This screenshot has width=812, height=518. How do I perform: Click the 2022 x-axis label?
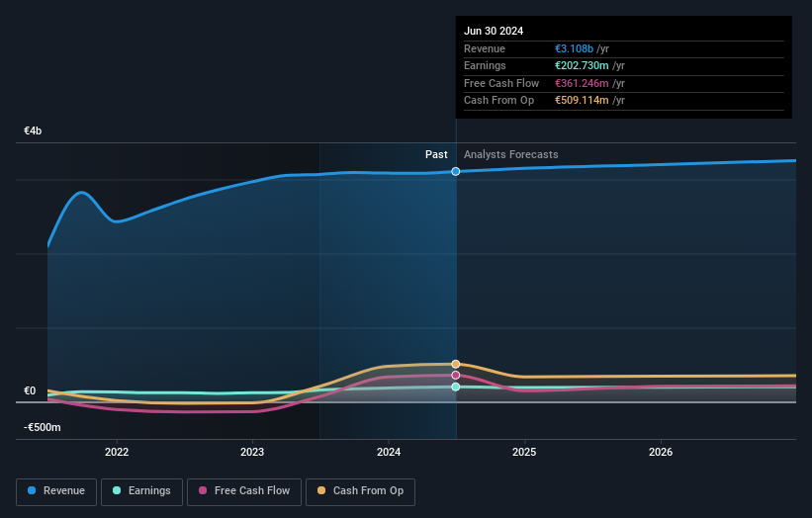(x=117, y=452)
